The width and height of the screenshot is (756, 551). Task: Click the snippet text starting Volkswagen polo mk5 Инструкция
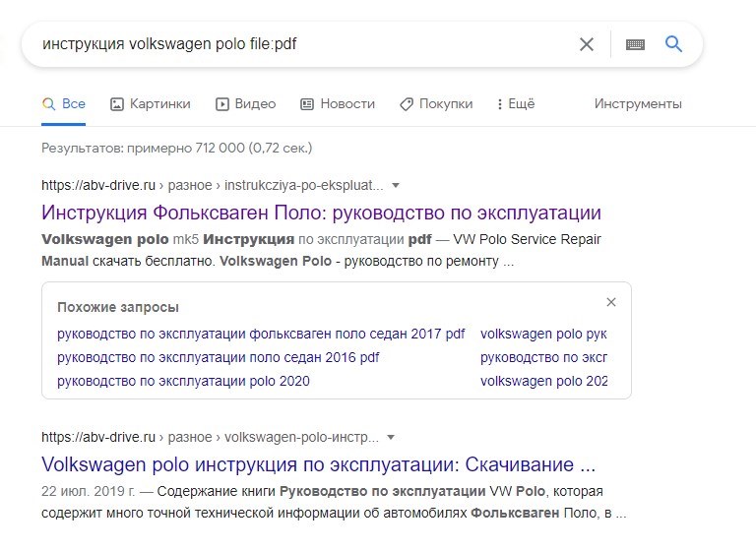point(321,250)
